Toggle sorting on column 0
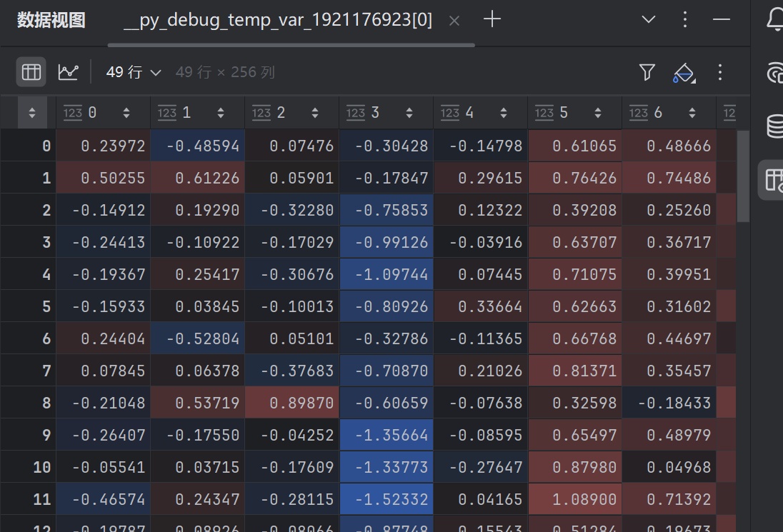The image size is (783, 532). [x=126, y=112]
